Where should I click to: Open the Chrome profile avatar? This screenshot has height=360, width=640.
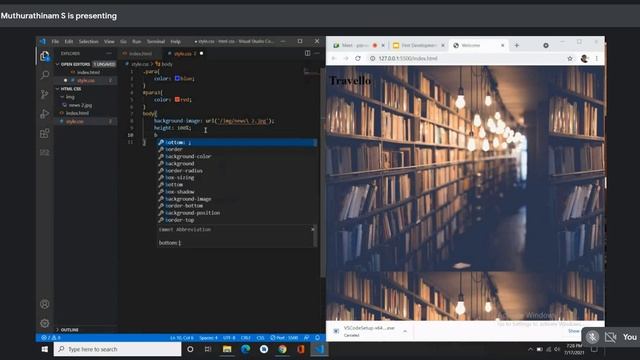tap(584, 58)
